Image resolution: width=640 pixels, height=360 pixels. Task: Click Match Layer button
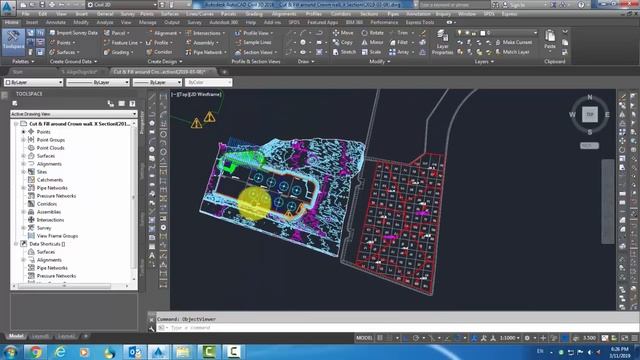(513, 52)
